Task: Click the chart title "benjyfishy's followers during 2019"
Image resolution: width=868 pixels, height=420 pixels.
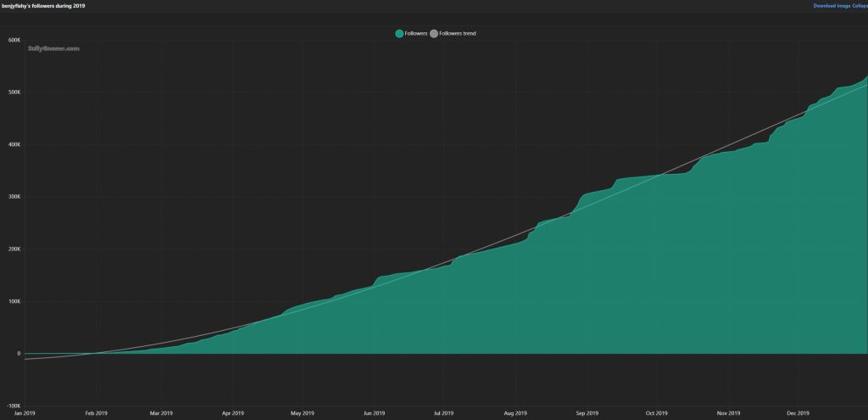Action: 44,6
